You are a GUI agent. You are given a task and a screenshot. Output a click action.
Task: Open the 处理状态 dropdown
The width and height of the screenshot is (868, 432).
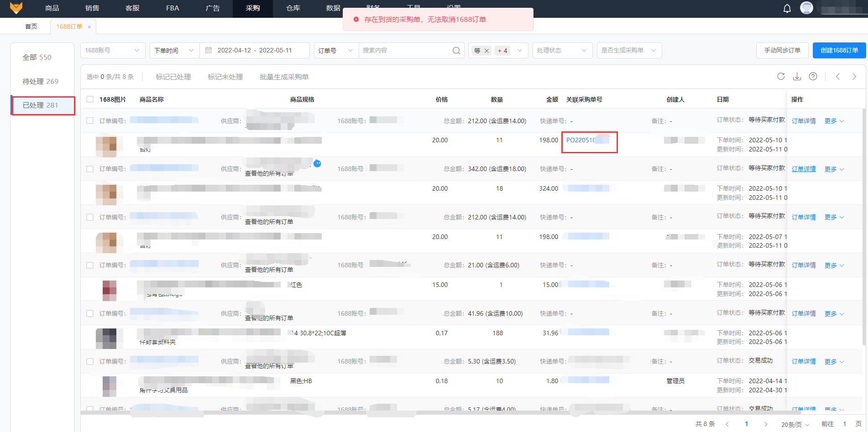562,50
